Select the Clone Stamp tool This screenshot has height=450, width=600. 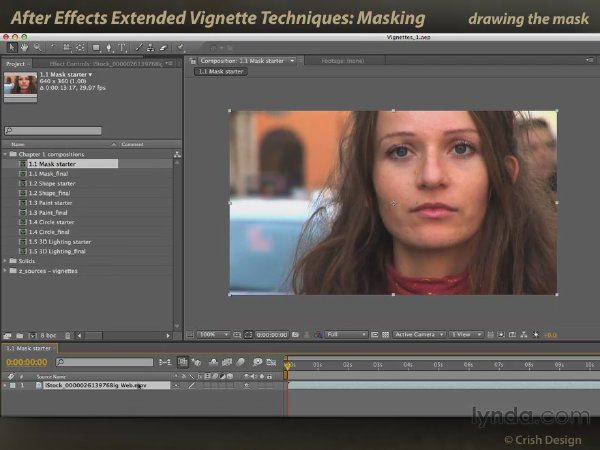[x=151, y=47]
